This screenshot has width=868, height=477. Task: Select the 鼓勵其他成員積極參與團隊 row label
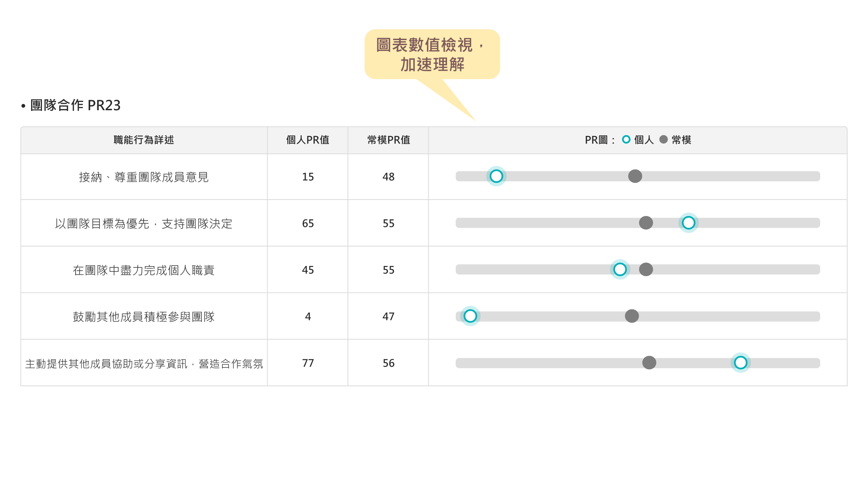[x=144, y=317]
